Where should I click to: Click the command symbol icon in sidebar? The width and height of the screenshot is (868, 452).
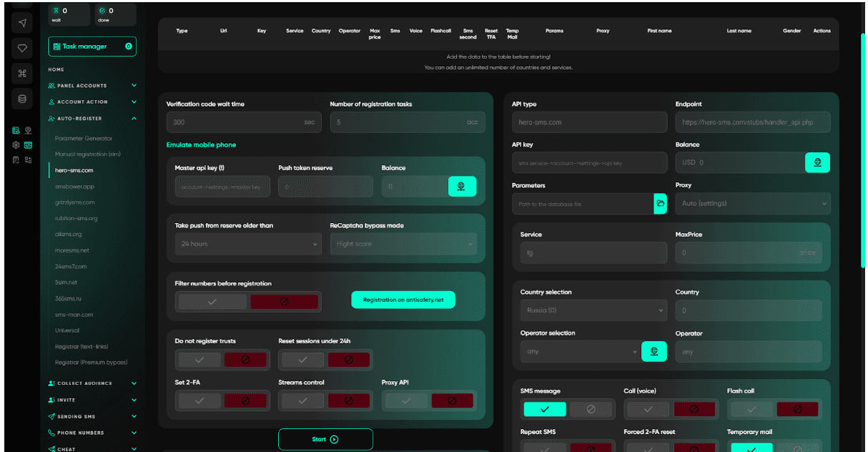pyautogui.click(x=21, y=74)
